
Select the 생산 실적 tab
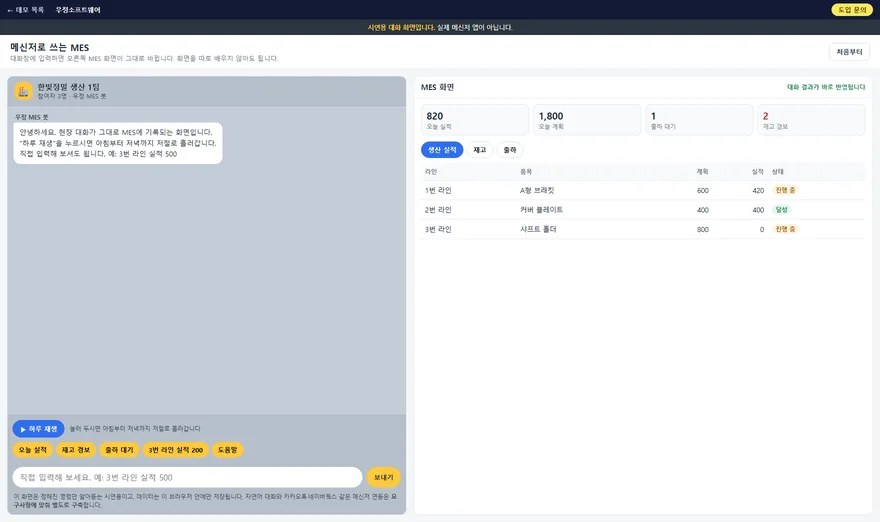coord(442,150)
